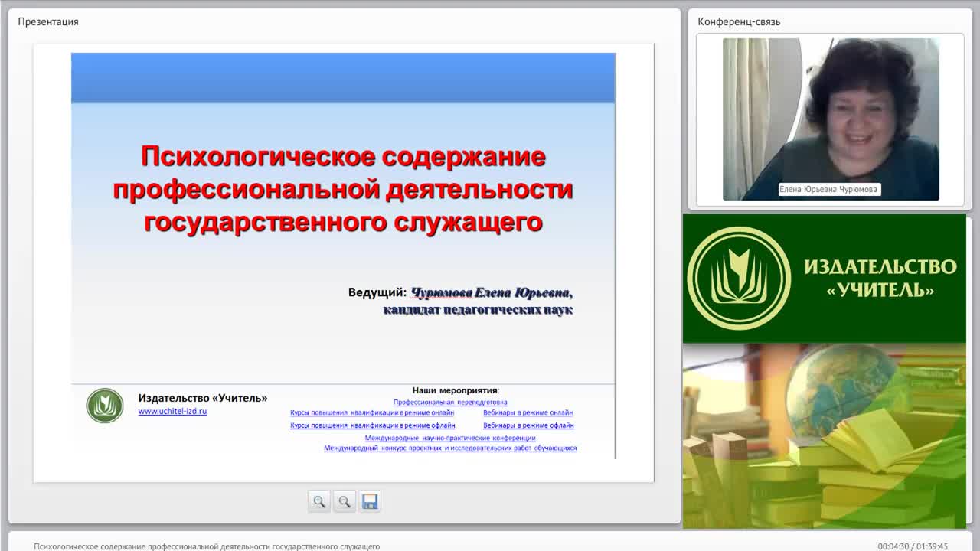Open the Вебинары в режиме офлайн link
Viewport: 980px width, 551px height.
coord(528,425)
